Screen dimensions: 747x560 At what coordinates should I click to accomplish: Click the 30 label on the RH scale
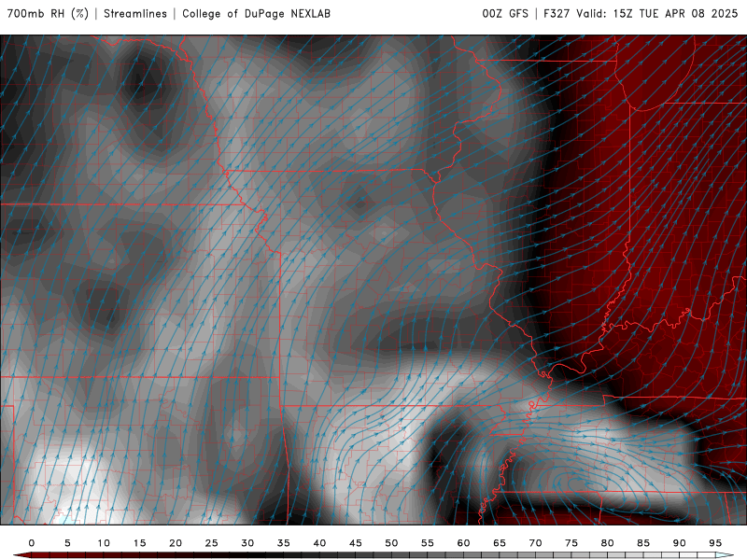[x=247, y=543]
